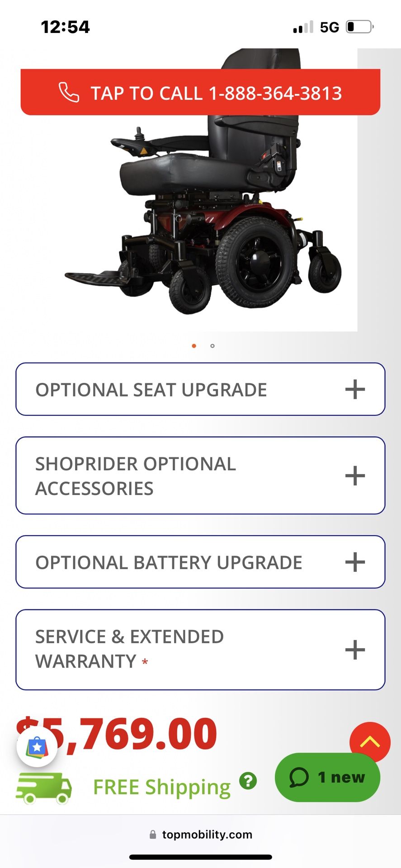Screen dimensions: 401x868
Task: Tap the phone handset icon in red banner
Action: pos(69,92)
